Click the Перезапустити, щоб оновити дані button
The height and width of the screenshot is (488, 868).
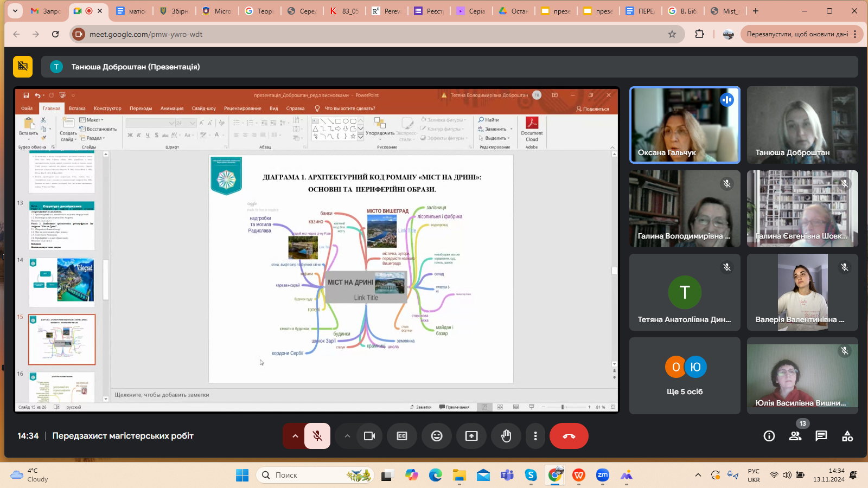click(x=797, y=34)
